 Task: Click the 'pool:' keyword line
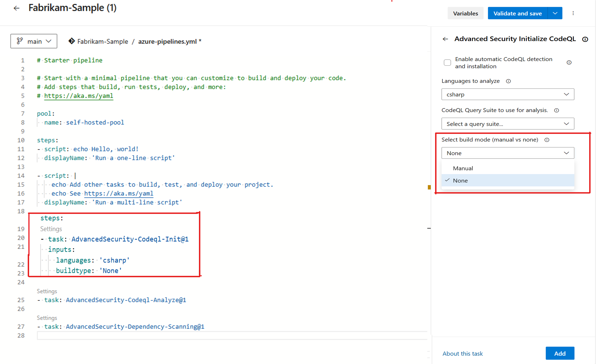click(x=46, y=114)
